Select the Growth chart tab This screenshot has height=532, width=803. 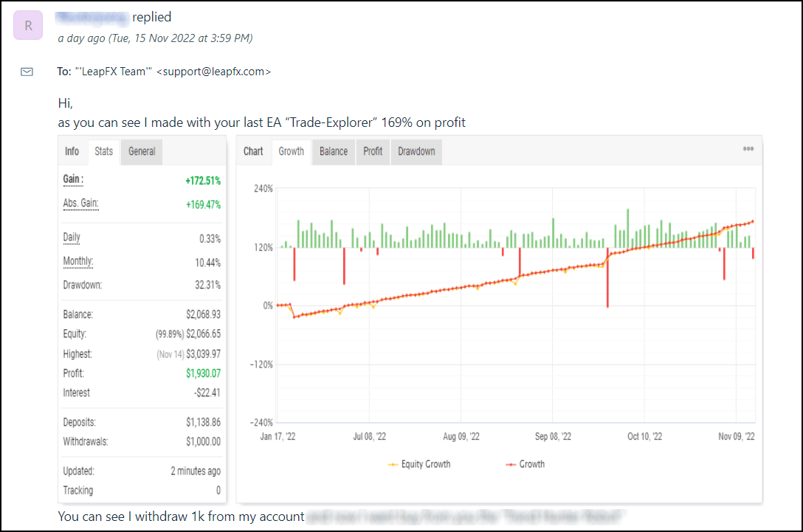(291, 151)
